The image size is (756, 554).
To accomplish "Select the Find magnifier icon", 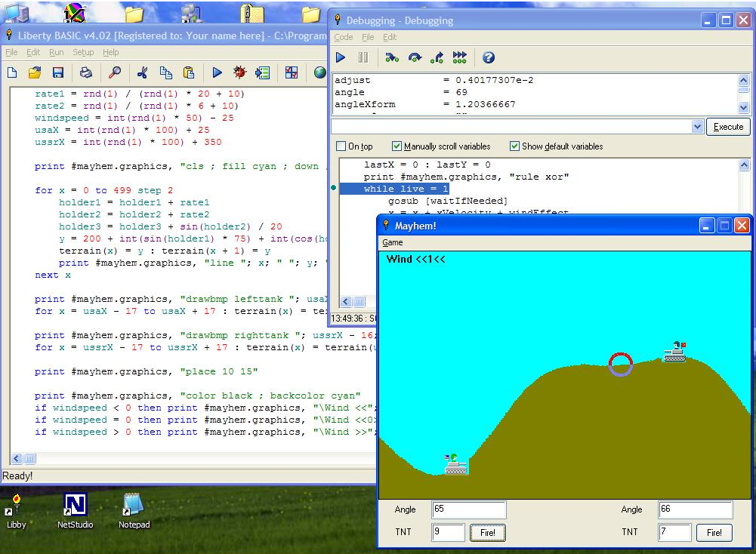I will 116,72.
